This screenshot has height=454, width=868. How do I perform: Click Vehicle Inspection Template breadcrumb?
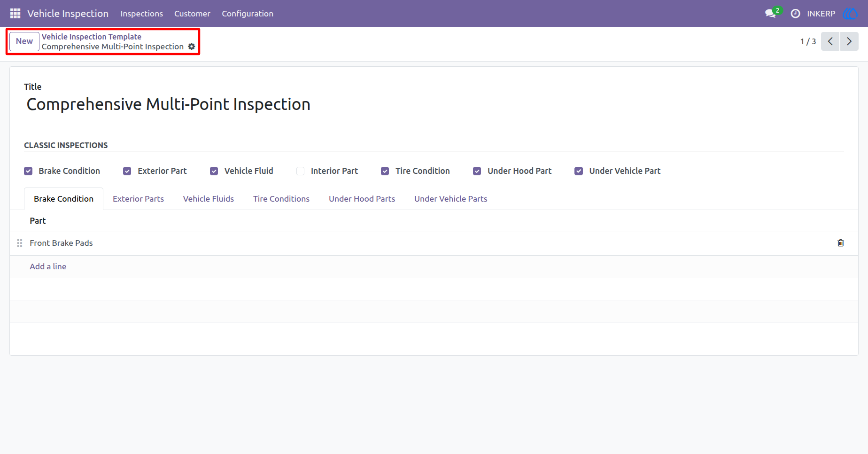tap(92, 37)
